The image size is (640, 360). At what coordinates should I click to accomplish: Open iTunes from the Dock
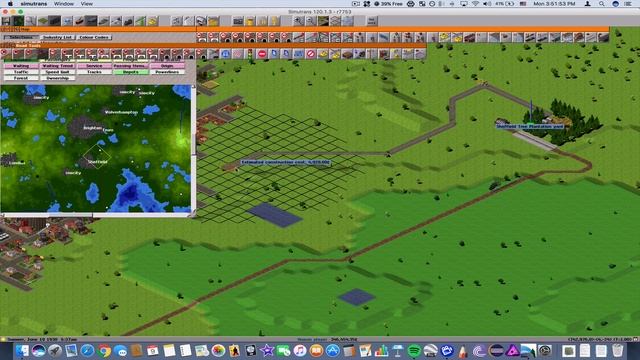click(300, 351)
